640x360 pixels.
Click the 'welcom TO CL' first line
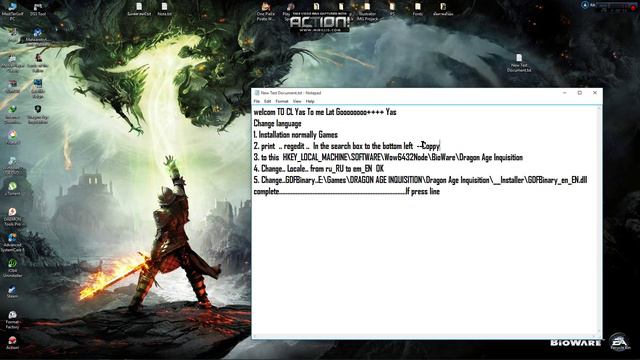click(325, 112)
